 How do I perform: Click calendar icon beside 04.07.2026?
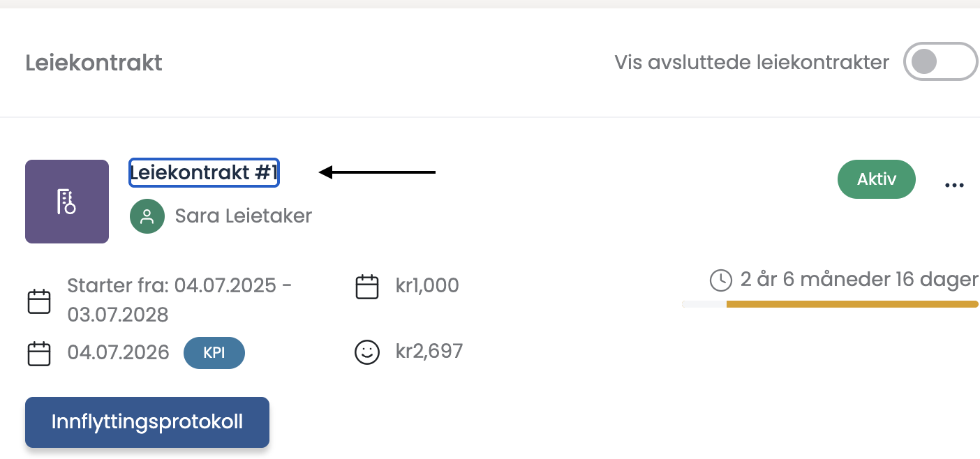pos(39,354)
